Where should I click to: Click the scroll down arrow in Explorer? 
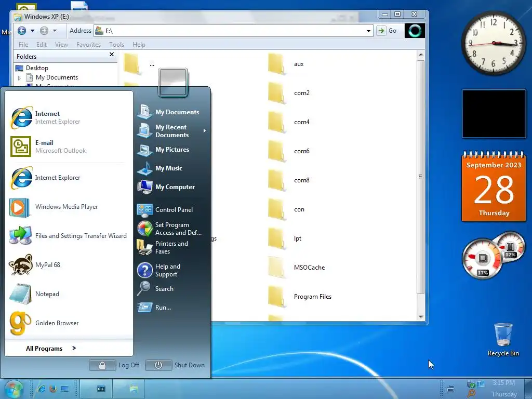point(421,317)
